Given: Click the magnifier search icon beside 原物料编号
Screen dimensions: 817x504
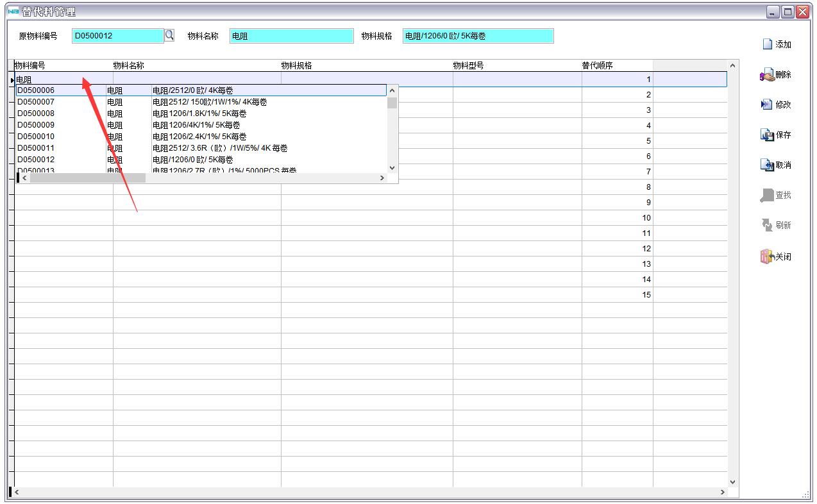Looking at the screenshot, I should pos(169,35).
